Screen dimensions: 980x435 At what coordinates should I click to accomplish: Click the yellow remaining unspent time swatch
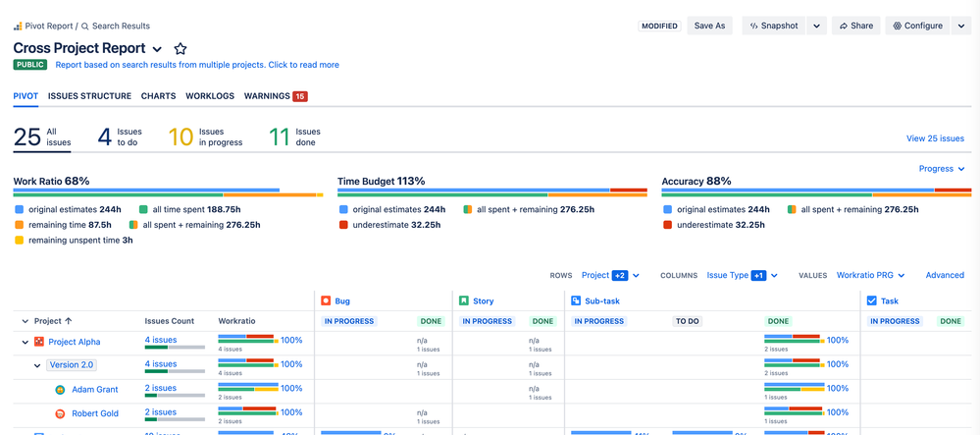coord(19,240)
